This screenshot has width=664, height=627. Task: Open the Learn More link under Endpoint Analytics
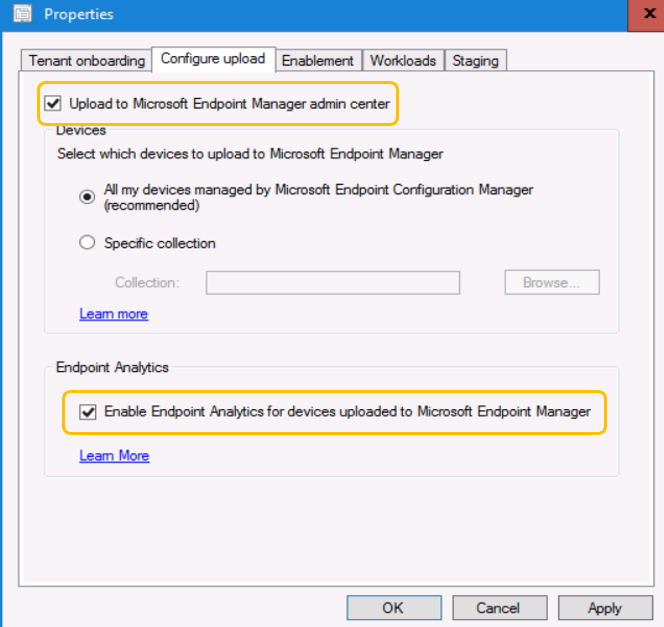pyautogui.click(x=114, y=456)
